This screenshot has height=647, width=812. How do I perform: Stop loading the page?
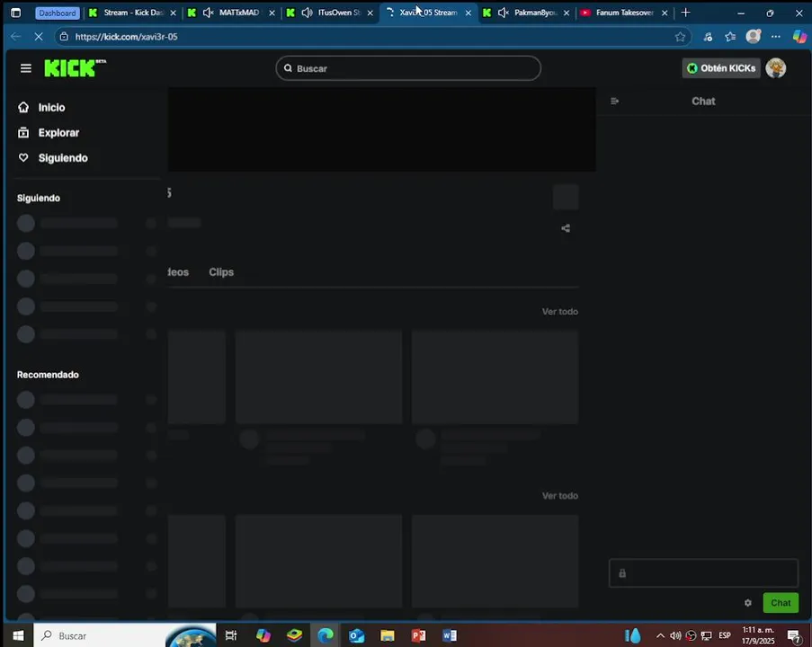(x=39, y=37)
